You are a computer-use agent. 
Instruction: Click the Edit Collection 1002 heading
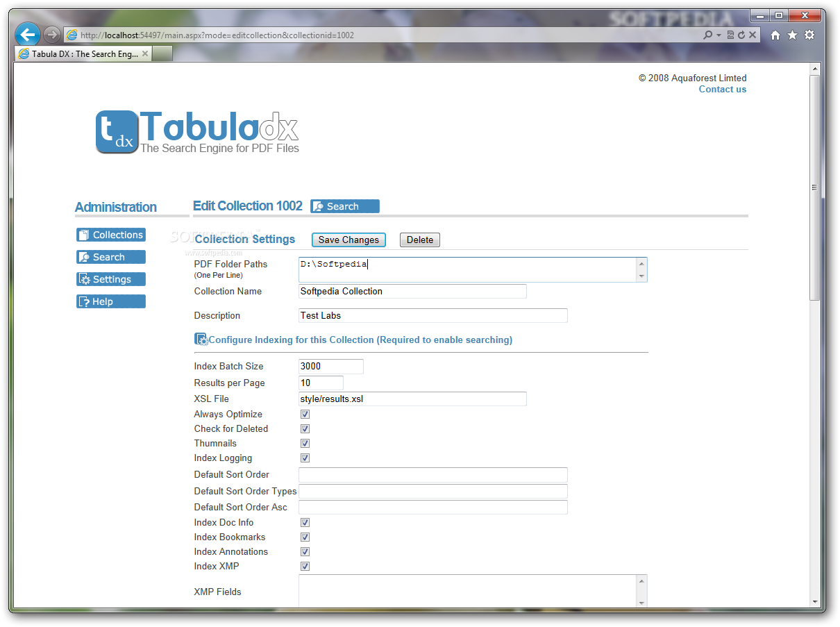(248, 206)
